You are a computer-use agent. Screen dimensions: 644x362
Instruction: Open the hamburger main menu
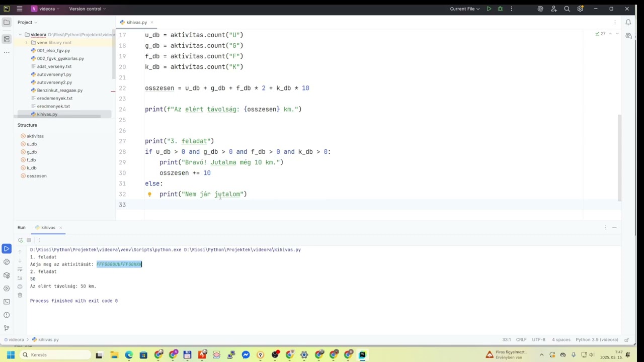[x=19, y=9]
